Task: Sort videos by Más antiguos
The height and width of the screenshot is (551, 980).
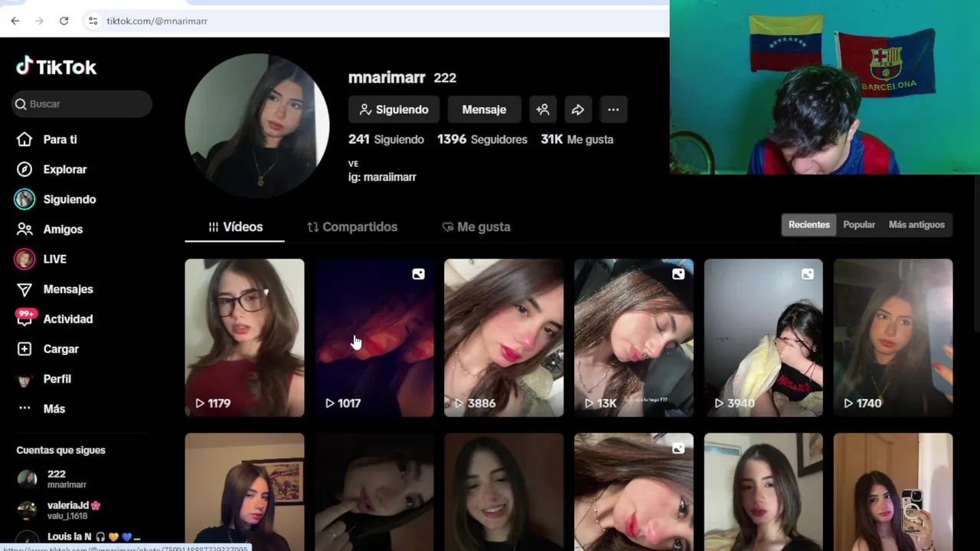Action: click(x=916, y=224)
